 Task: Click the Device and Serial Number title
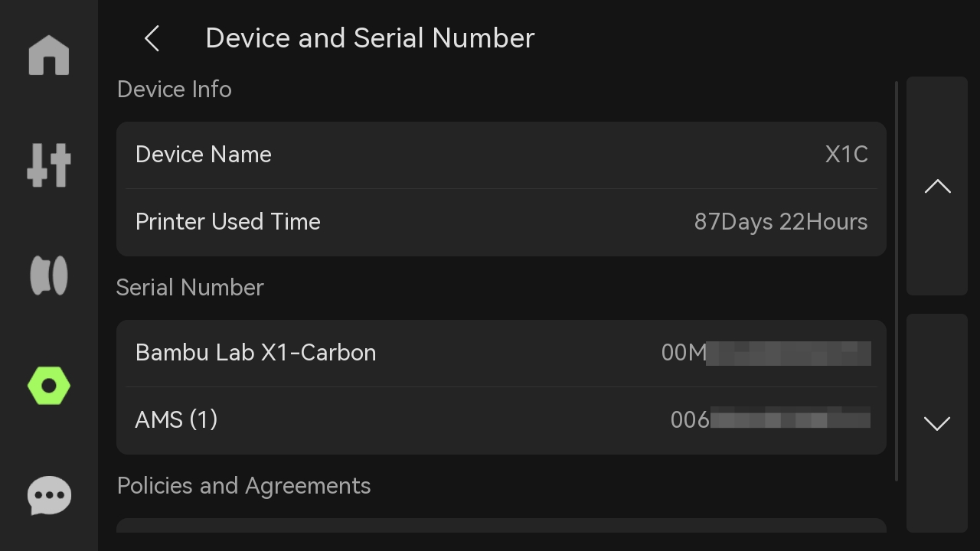(370, 38)
